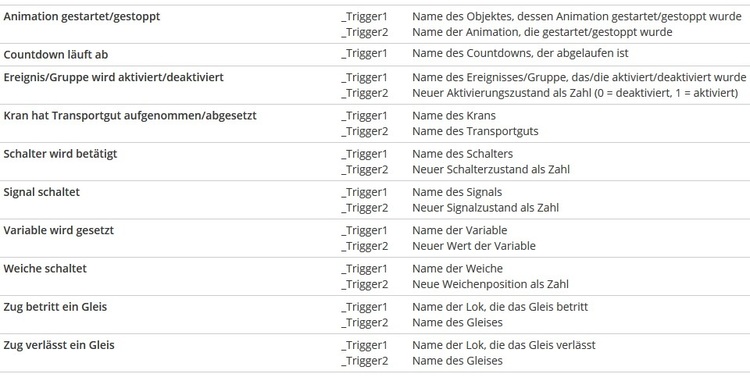The height and width of the screenshot is (381, 750).
Task: Click 'Neue Weichenposition als Zahl' description
Action: (x=490, y=284)
